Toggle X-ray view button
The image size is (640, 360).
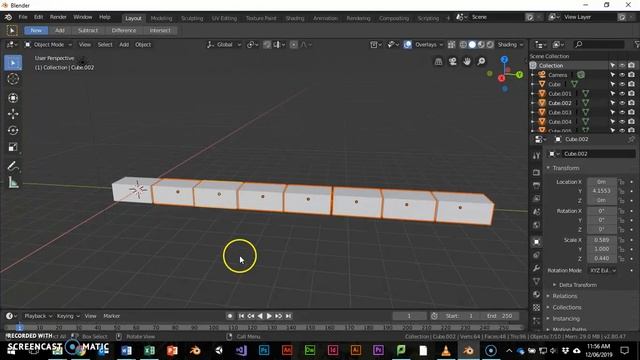click(451, 44)
